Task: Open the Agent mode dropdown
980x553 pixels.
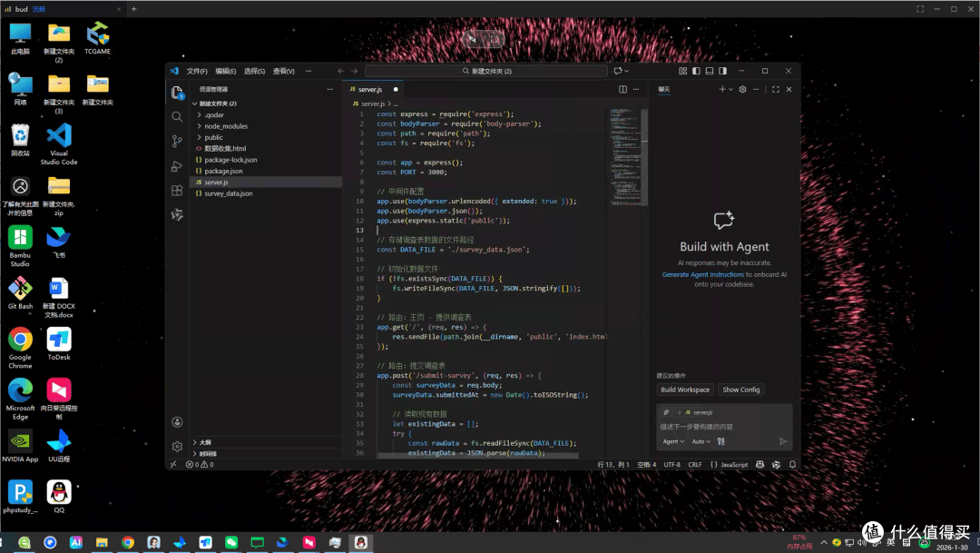Action: point(673,441)
